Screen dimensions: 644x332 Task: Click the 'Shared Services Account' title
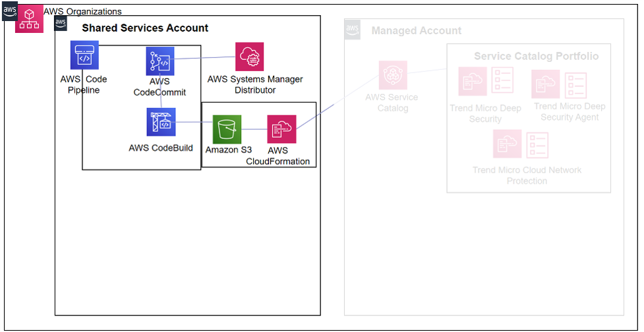145,28
